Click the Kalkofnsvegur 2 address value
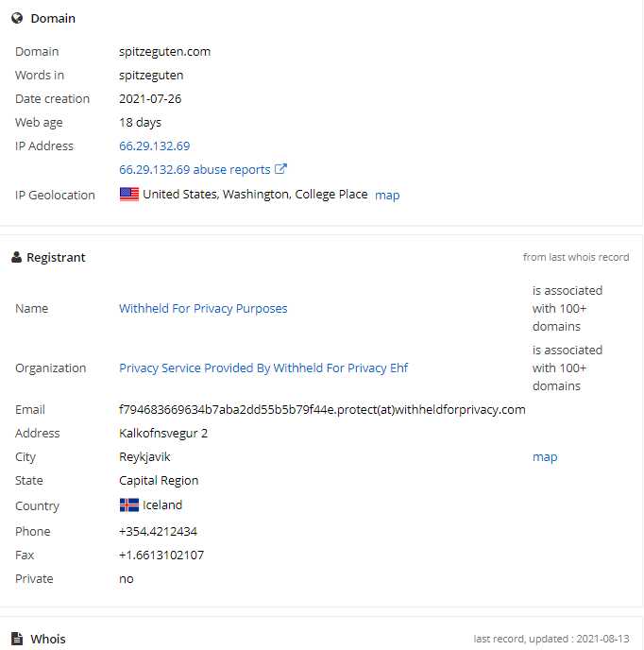 (x=163, y=434)
